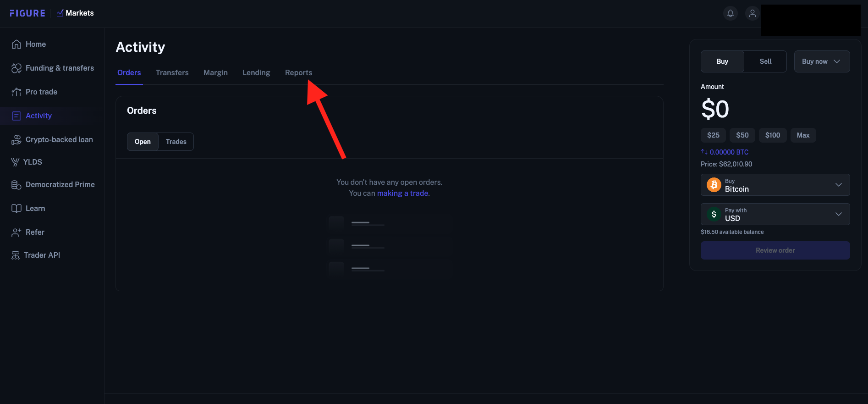Open the Reports tab
Viewport: 868px width, 404px height.
298,73
